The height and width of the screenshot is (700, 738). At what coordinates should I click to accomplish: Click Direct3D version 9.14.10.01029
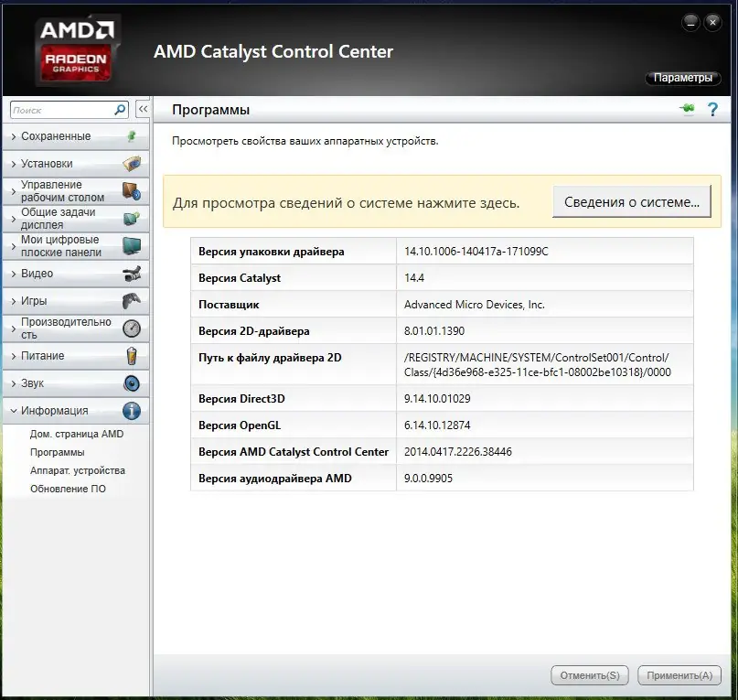pyautogui.click(x=437, y=399)
